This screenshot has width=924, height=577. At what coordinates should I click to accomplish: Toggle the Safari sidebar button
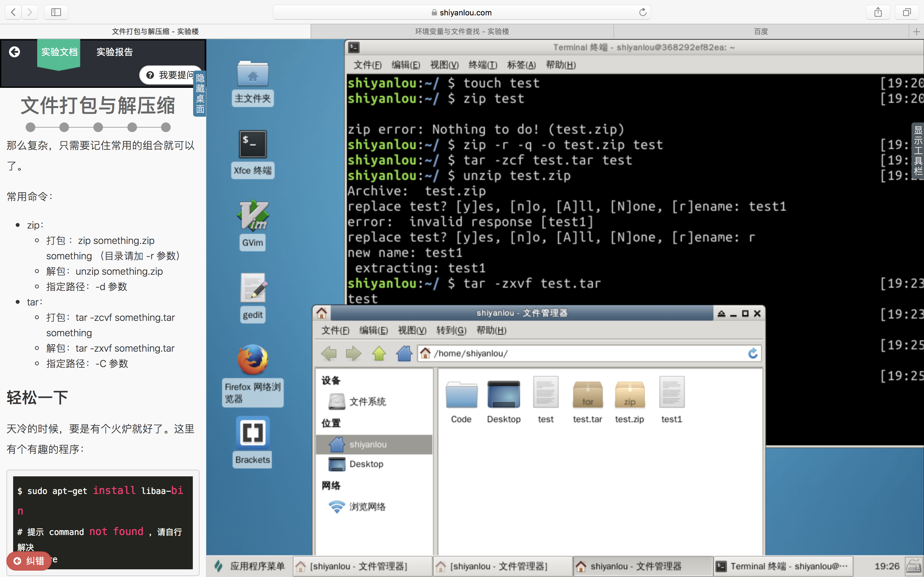click(x=56, y=12)
